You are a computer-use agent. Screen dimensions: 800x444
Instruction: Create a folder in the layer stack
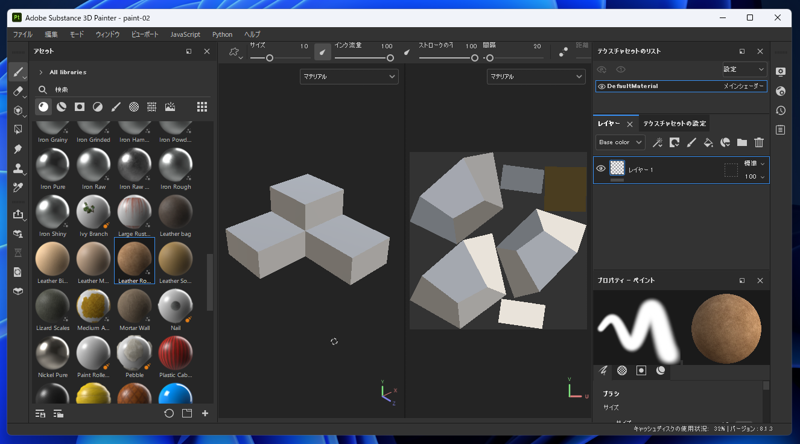(x=742, y=143)
